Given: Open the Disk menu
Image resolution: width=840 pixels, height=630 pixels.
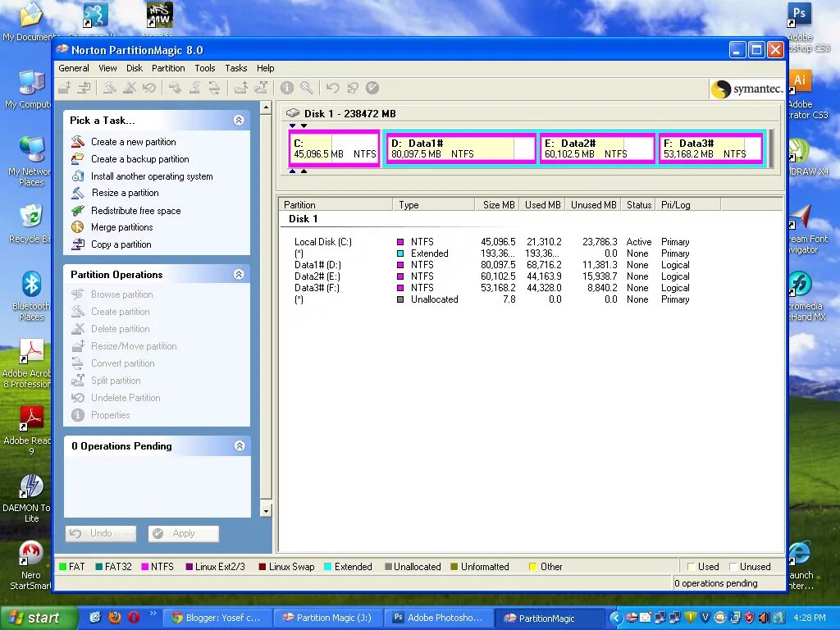Looking at the screenshot, I should 135,68.
